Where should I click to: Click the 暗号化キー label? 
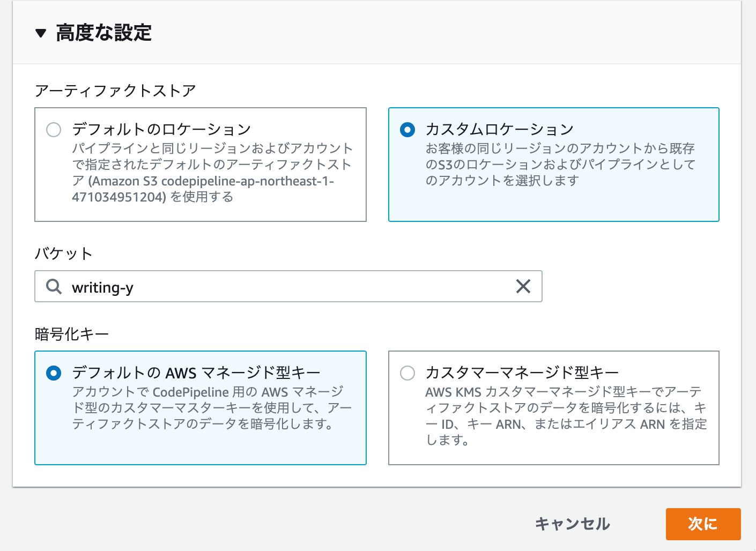point(72,334)
